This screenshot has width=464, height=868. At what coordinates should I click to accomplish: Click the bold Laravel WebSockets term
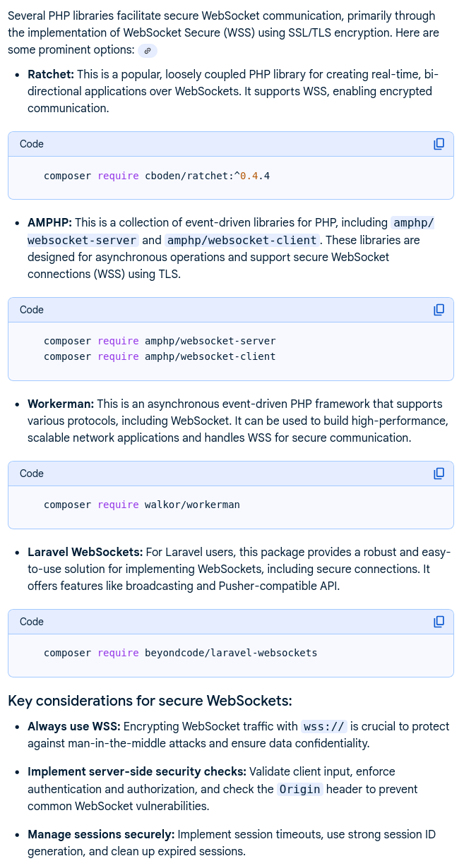[x=85, y=552]
